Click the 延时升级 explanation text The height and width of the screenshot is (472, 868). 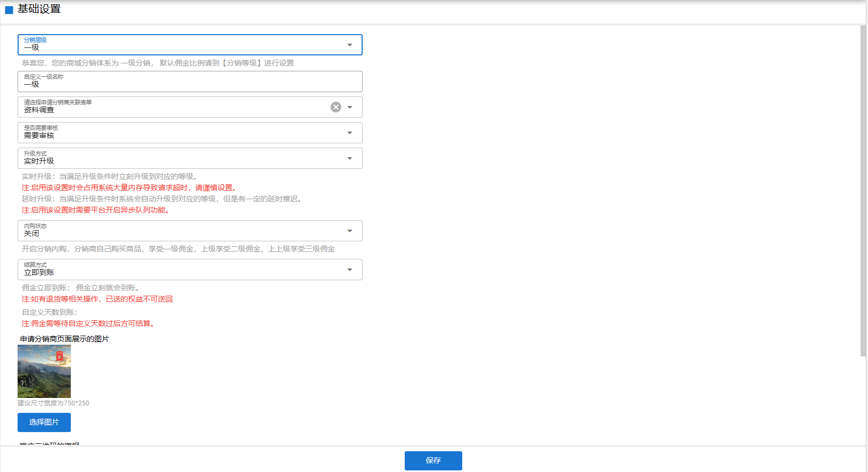tap(163, 199)
